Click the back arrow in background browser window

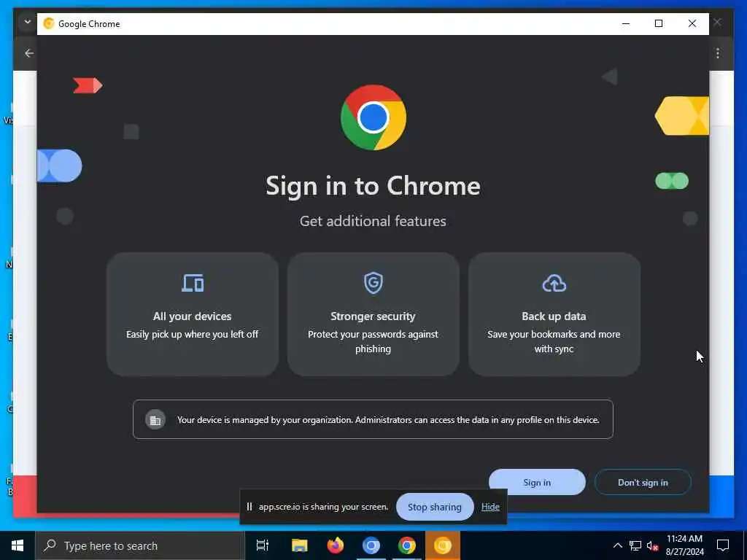click(29, 53)
